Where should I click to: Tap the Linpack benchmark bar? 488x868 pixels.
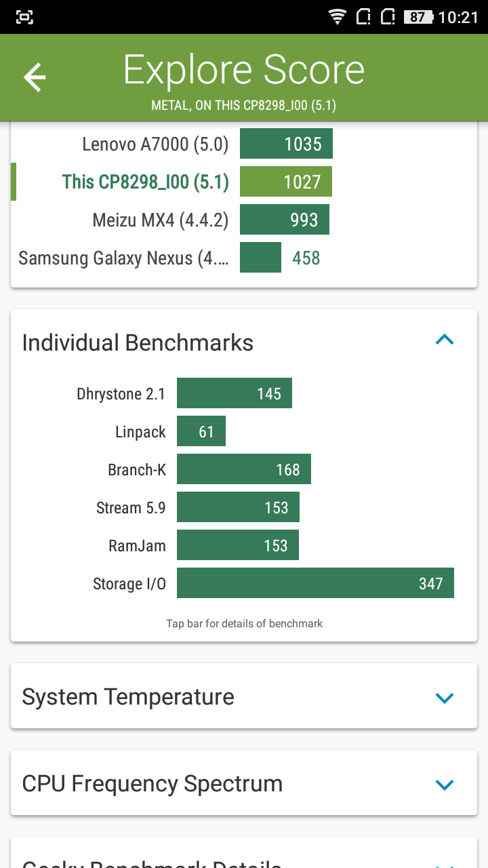coord(201,432)
